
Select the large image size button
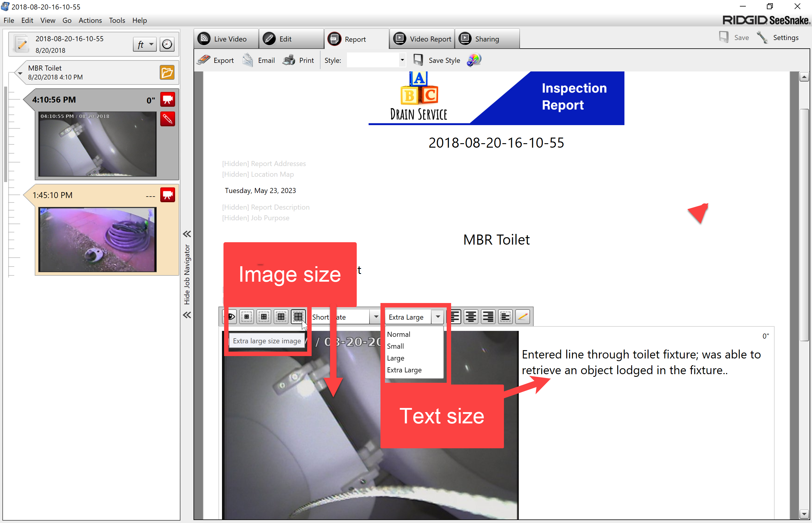pos(281,317)
